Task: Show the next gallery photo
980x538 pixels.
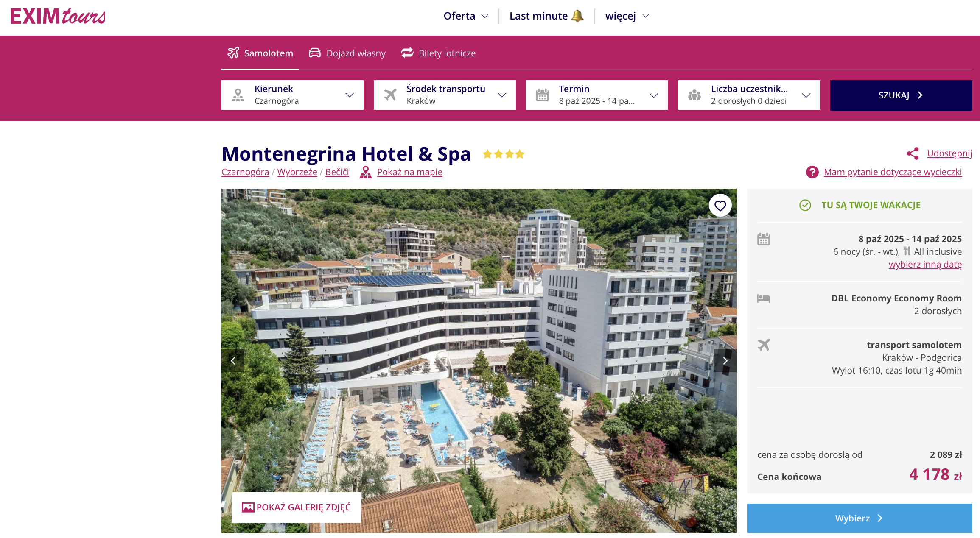Action: [x=725, y=361]
